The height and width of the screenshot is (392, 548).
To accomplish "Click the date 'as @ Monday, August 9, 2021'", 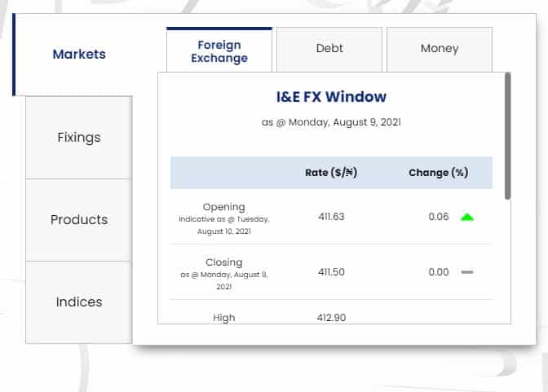I will pyautogui.click(x=331, y=122).
